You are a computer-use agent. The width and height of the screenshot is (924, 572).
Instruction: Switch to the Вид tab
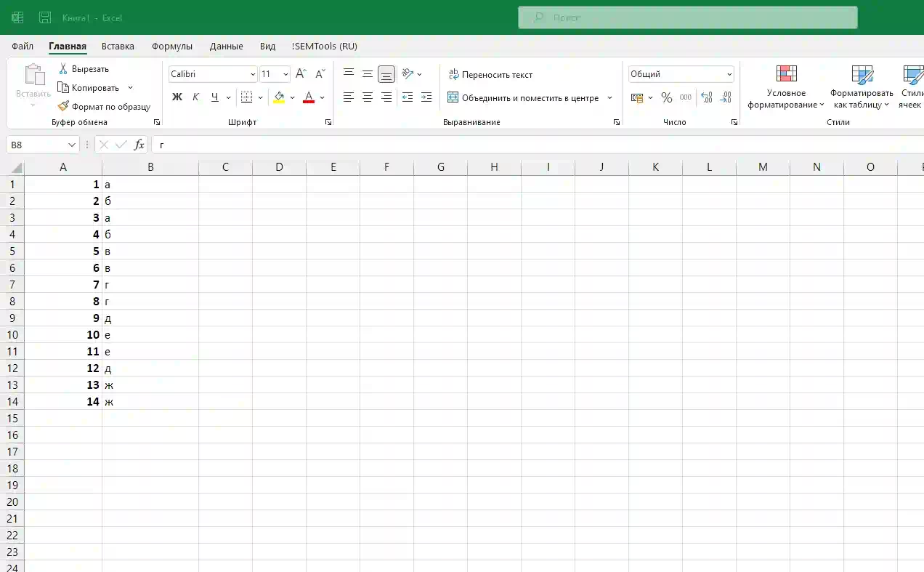[268, 46]
